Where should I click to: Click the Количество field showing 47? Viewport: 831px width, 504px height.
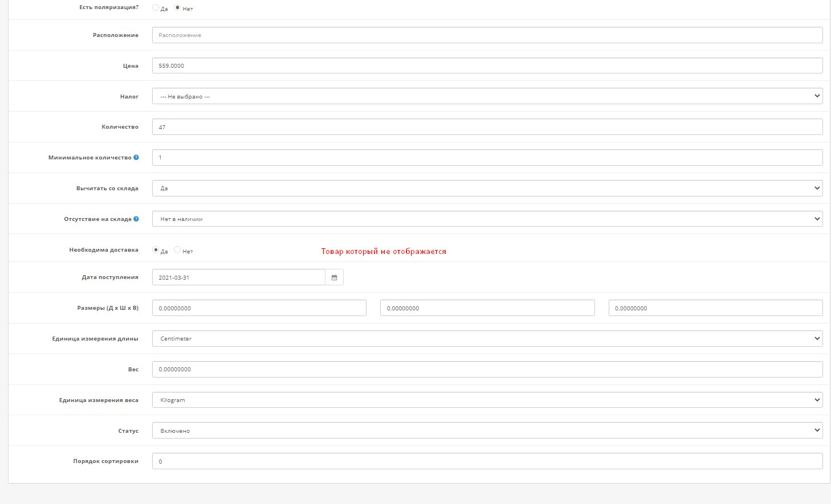click(x=487, y=127)
